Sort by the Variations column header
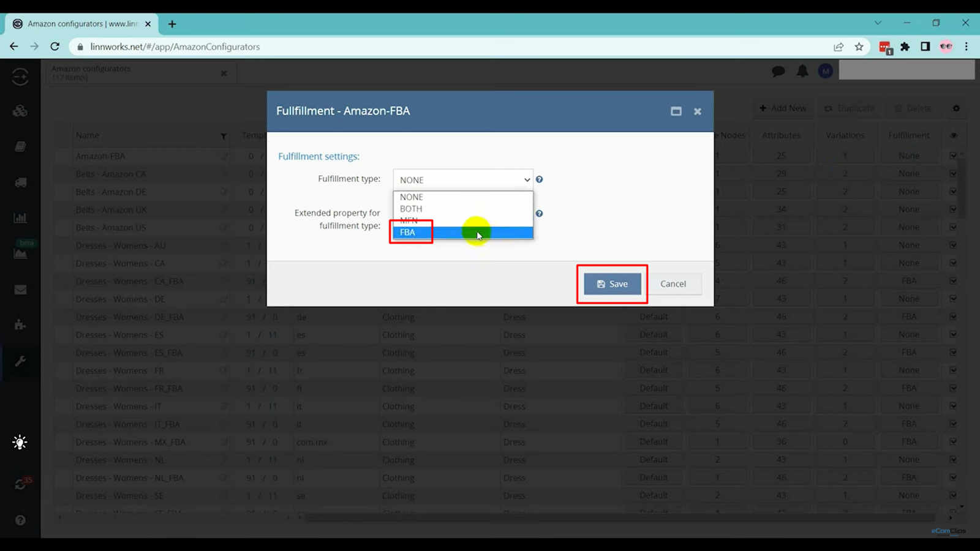Screen dimensions: 980x551 [x=845, y=135]
